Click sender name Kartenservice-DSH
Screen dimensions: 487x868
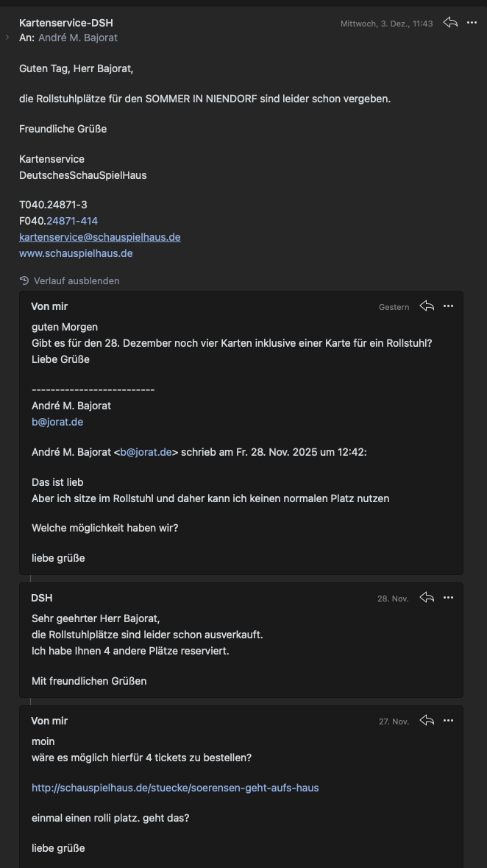(x=66, y=23)
